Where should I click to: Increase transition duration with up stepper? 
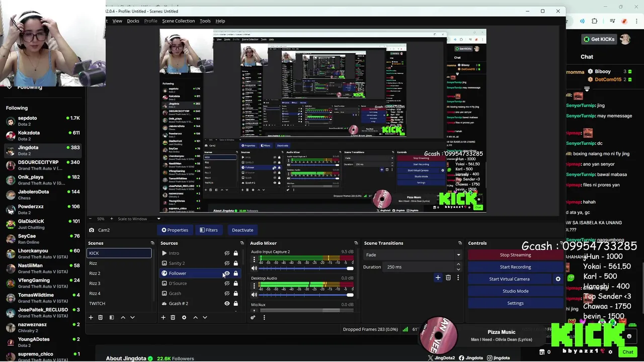click(458, 265)
